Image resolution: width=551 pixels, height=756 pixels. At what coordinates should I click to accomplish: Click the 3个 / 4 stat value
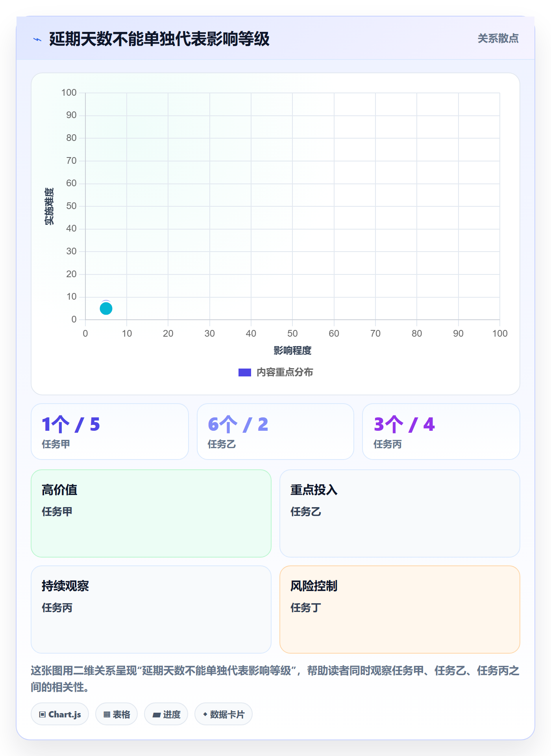coord(404,424)
